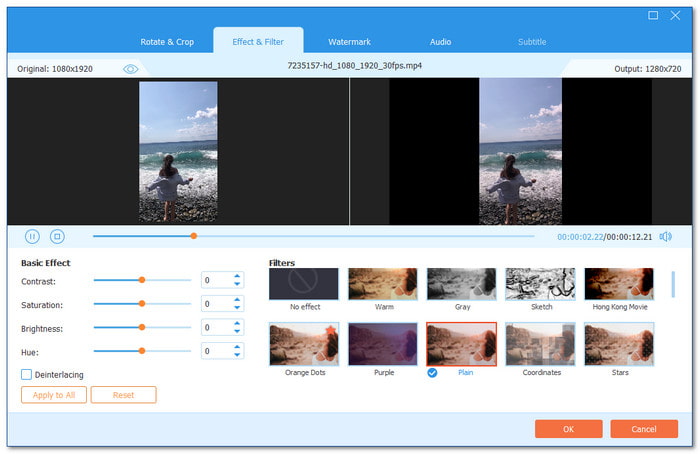Screen dimensions: 700x454
Task: Close the editor window
Action: tap(675, 15)
